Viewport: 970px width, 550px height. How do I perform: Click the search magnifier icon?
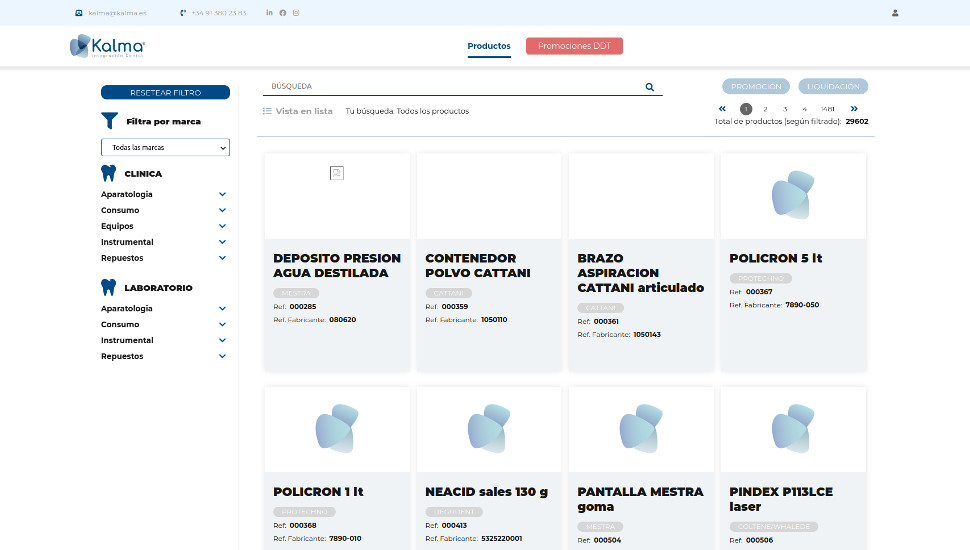point(650,87)
